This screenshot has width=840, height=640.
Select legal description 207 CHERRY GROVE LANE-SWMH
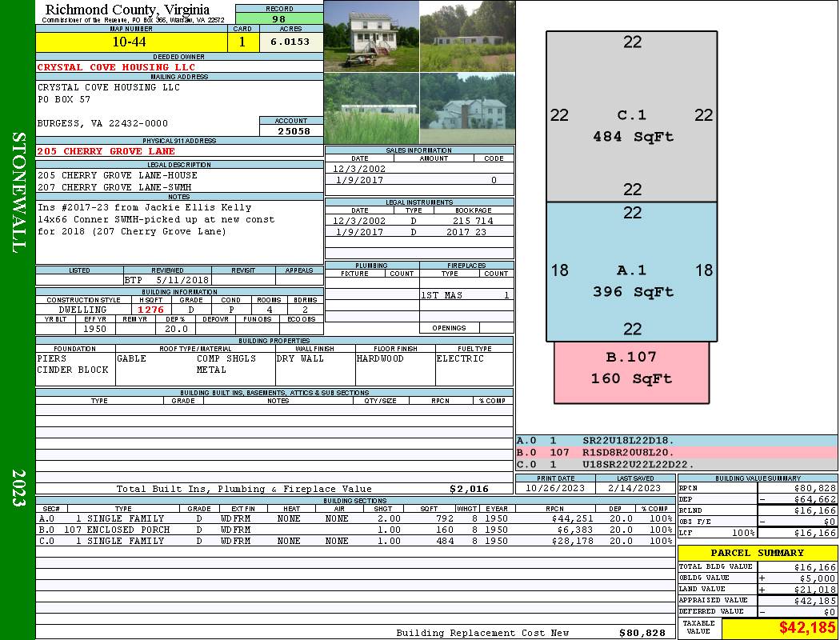[114, 187]
